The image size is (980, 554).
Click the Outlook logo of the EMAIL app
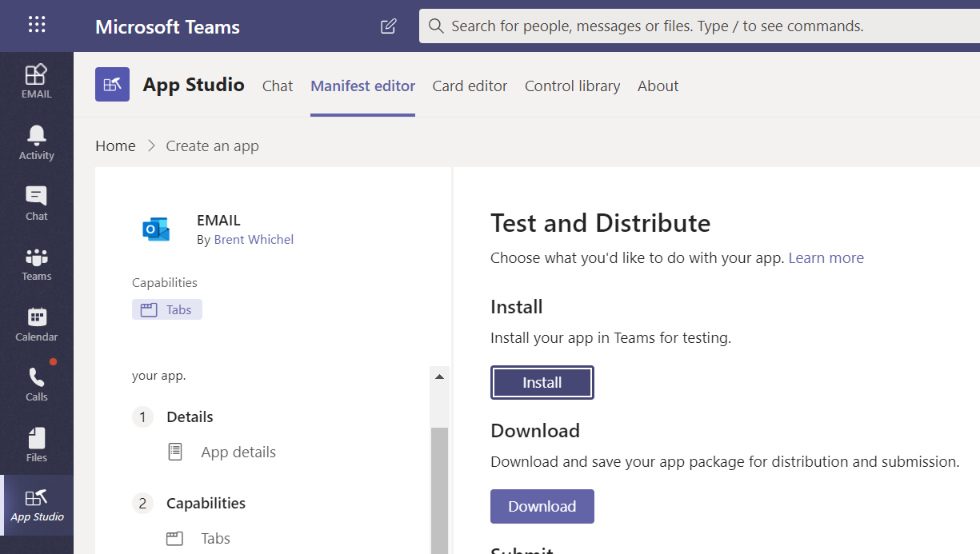click(156, 229)
